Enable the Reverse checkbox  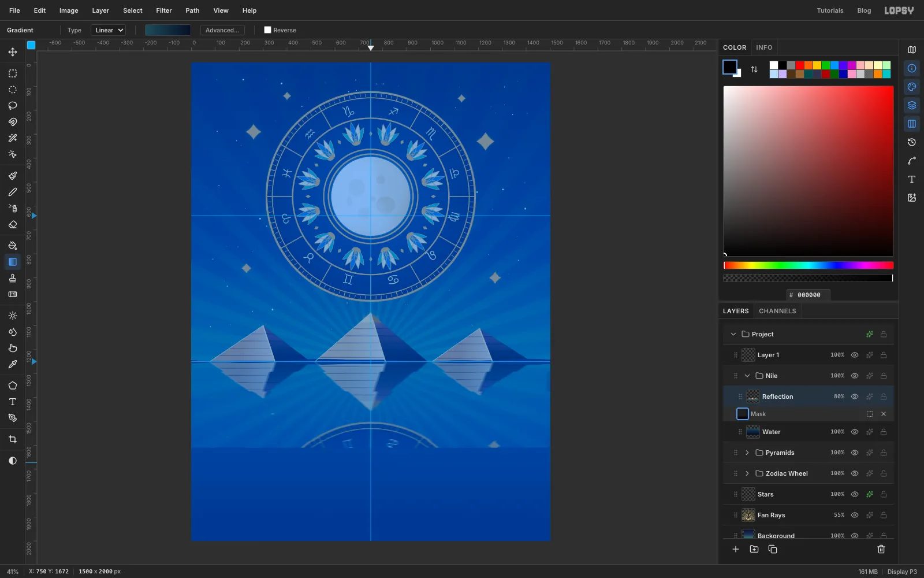coord(267,30)
